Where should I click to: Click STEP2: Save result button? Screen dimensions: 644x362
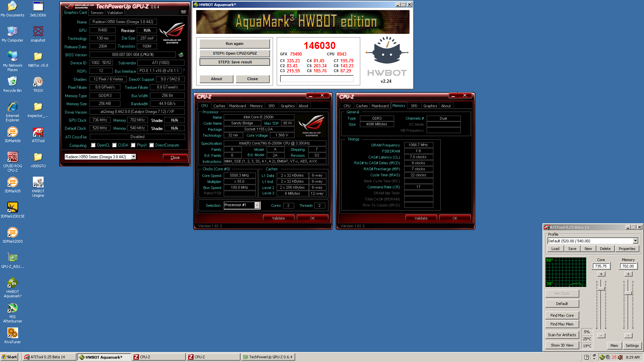tap(235, 62)
